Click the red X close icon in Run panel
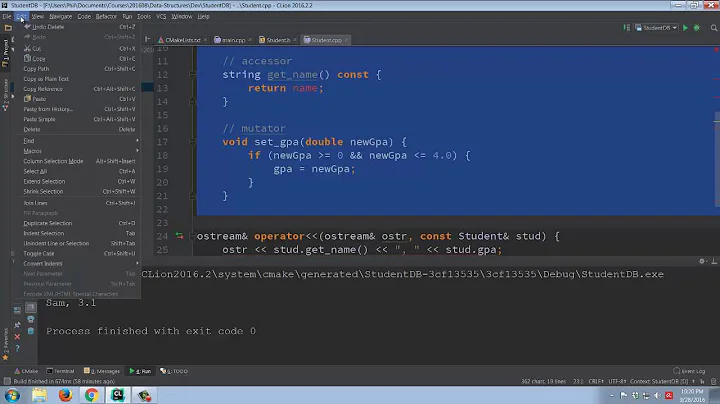 [17, 337]
